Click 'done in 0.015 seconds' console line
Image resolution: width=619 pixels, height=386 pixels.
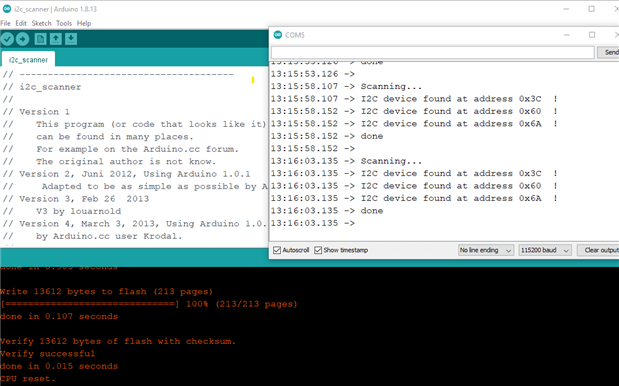click(59, 366)
